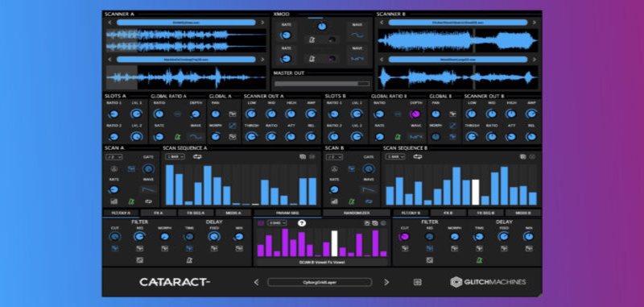The width and height of the screenshot is (644, 307).
Task: Click the loop arrows icon in Scan Sequence B
Action: point(418,156)
